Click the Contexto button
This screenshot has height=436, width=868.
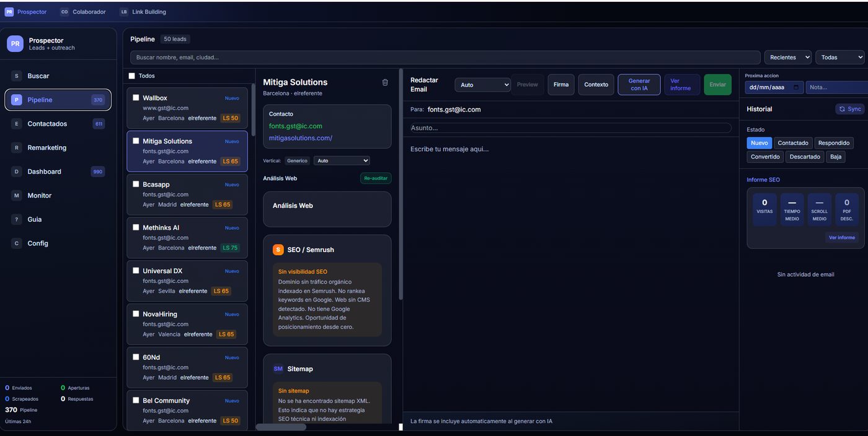(596, 85)
